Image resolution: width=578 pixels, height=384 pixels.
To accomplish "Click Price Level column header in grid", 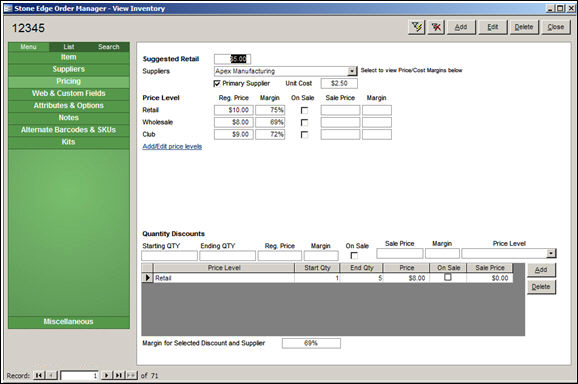I will [224, 268].
